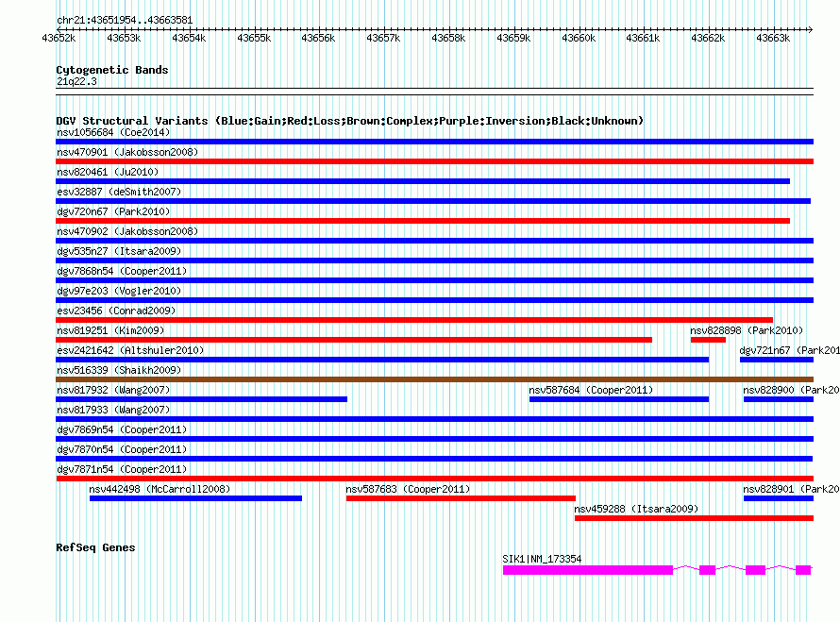Image resolution: width=840 pixels, height=622 pixels.
Task: Click the RefSeq Genes track title
Action: point(95,547)
